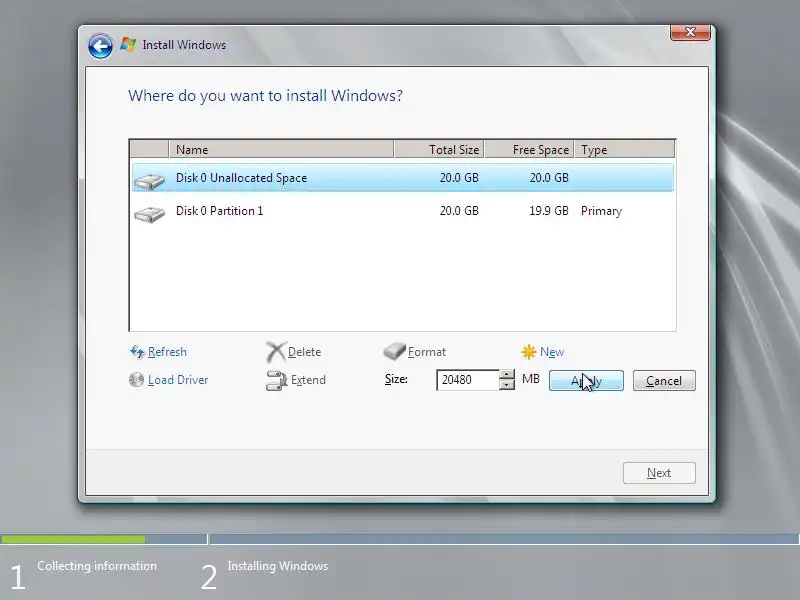Click the Load Driver disc icon

[136, 380]
